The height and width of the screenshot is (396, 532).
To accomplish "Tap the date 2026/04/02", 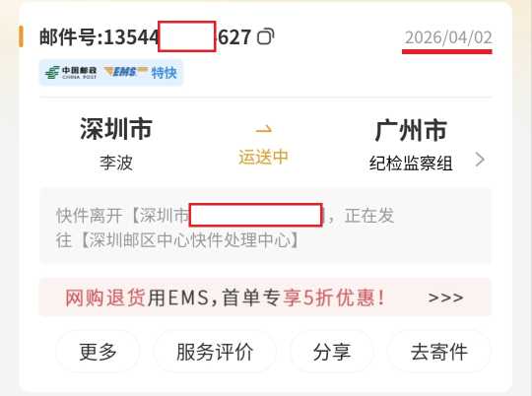I will coord(448,37).
